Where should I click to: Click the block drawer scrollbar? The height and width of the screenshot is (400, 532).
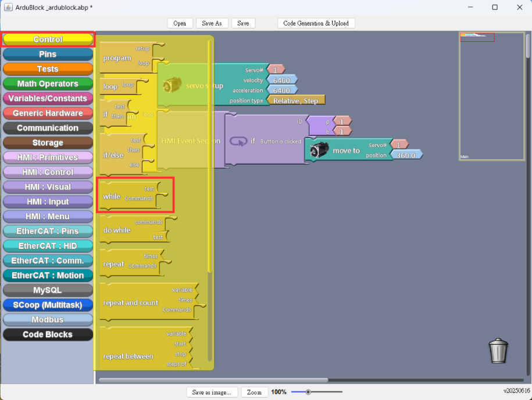tap(210, 156)
